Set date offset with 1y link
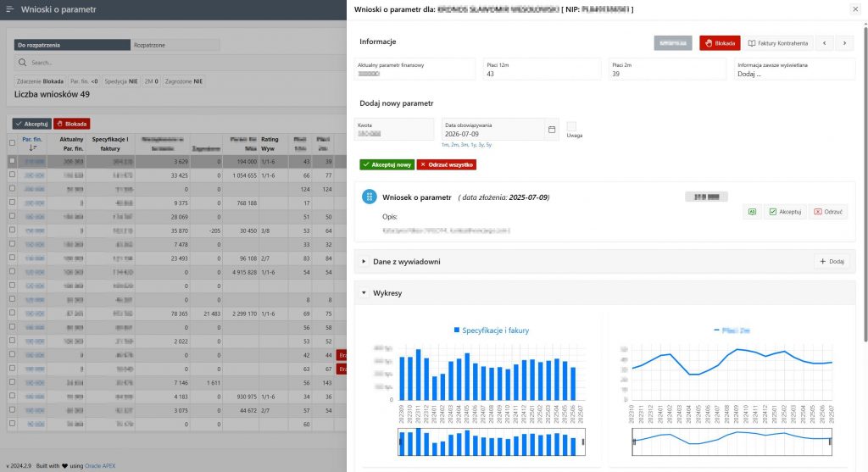 [473, 144]
